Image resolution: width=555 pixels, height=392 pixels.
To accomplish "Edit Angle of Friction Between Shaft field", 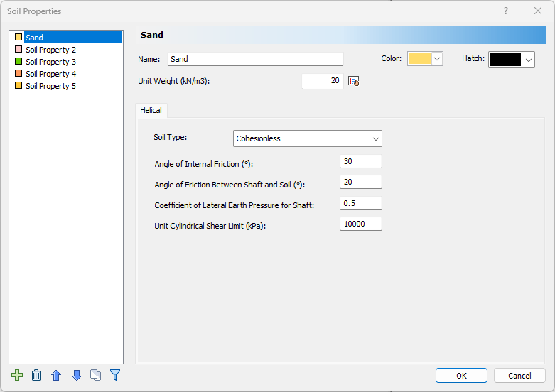I will point(361,182).
